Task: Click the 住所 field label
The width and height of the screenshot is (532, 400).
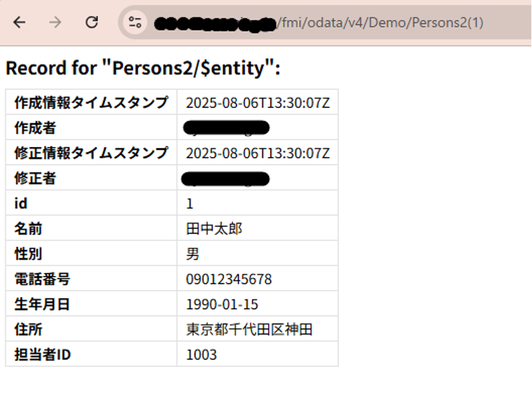Action: coord(29,330)
